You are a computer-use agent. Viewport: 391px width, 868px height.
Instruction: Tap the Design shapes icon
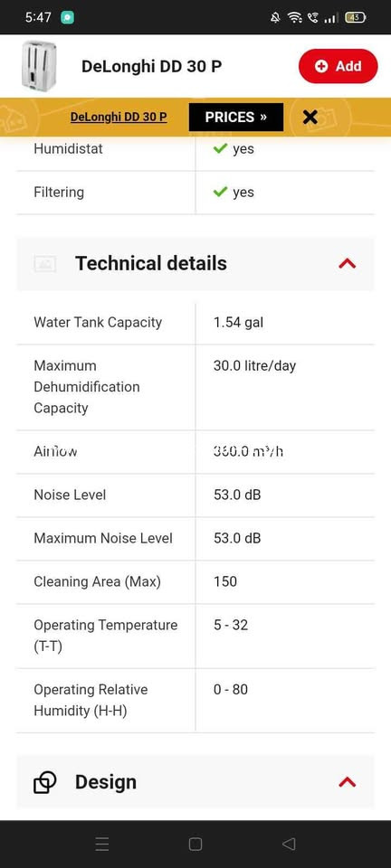coord(45,782)
